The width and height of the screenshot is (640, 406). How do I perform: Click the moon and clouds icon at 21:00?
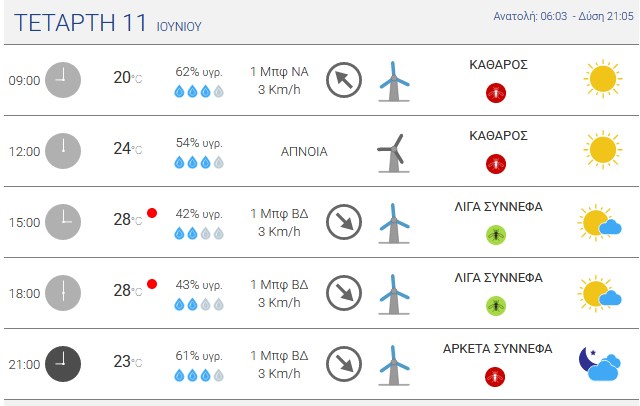(x=600, y=364)
